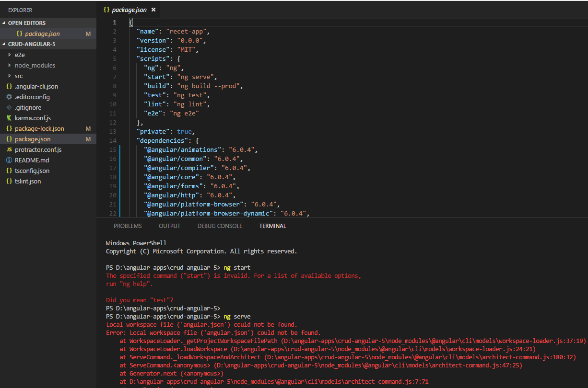
Task: Switch to the PROBLEMS tab
Action: (128, 226)
